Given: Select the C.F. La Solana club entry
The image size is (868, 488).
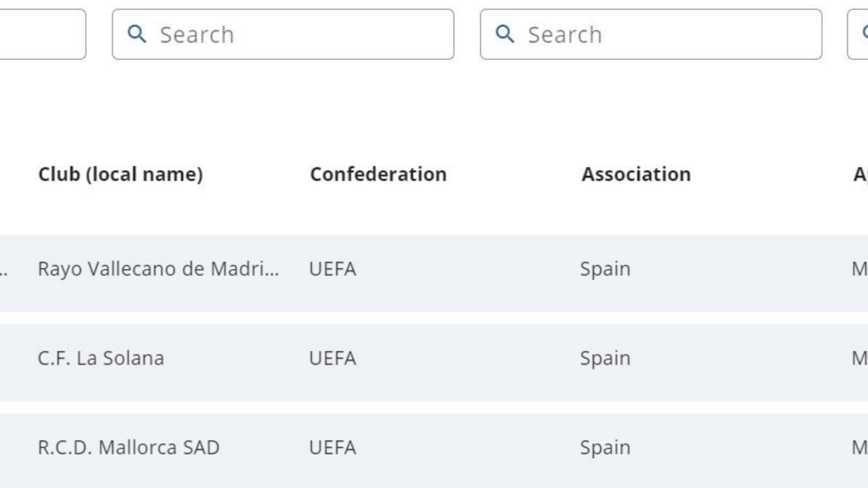Looking at the screenshot, I should (101, 358).
